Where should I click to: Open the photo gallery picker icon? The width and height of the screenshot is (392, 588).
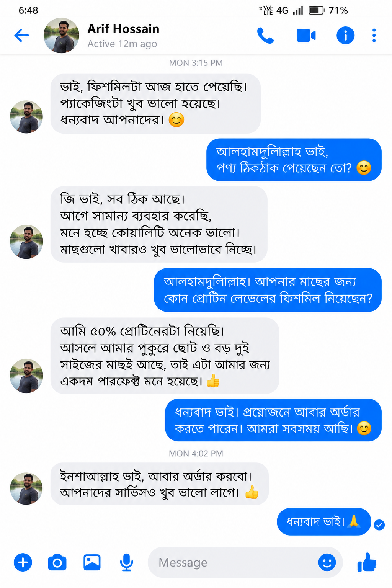(92, 562)
